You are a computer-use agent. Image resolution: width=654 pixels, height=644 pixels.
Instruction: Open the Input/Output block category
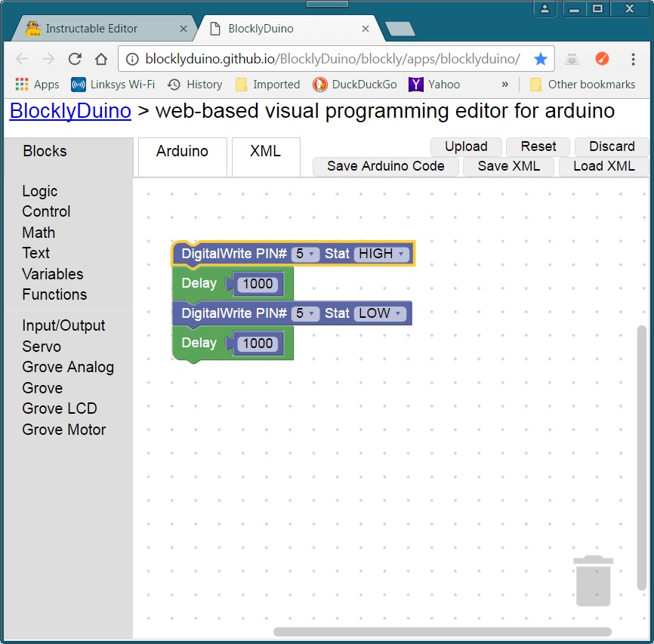(x=63, y=325)
